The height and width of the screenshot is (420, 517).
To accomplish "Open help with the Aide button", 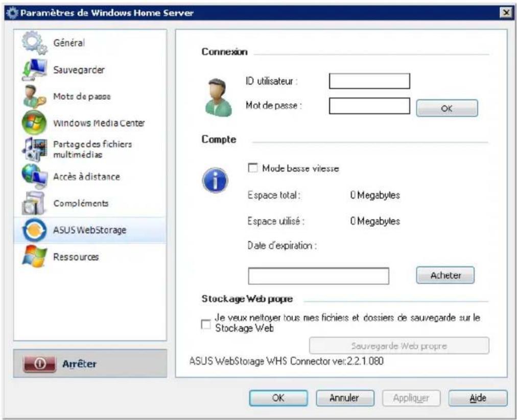I will click(x=478, y=398).
